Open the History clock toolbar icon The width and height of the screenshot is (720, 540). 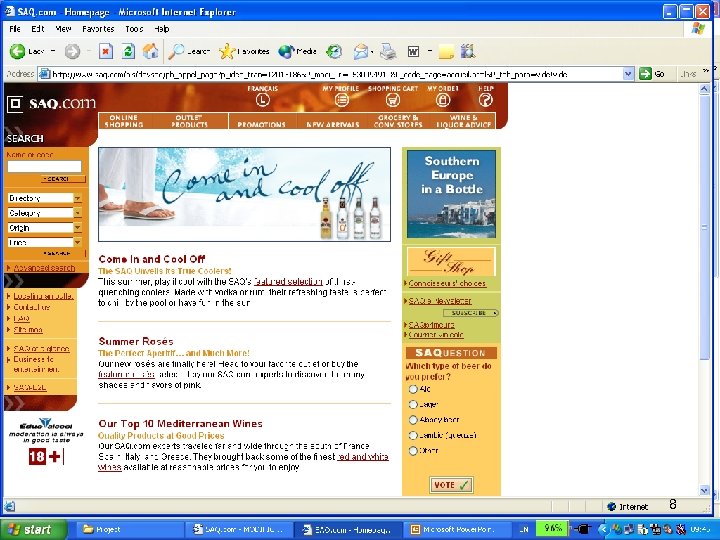coord(334,51)
